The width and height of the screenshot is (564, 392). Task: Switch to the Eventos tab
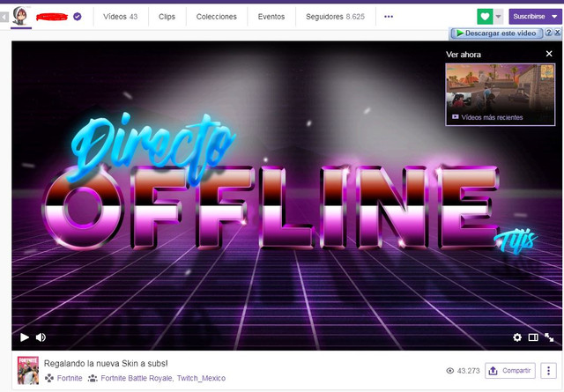point(271,17)
